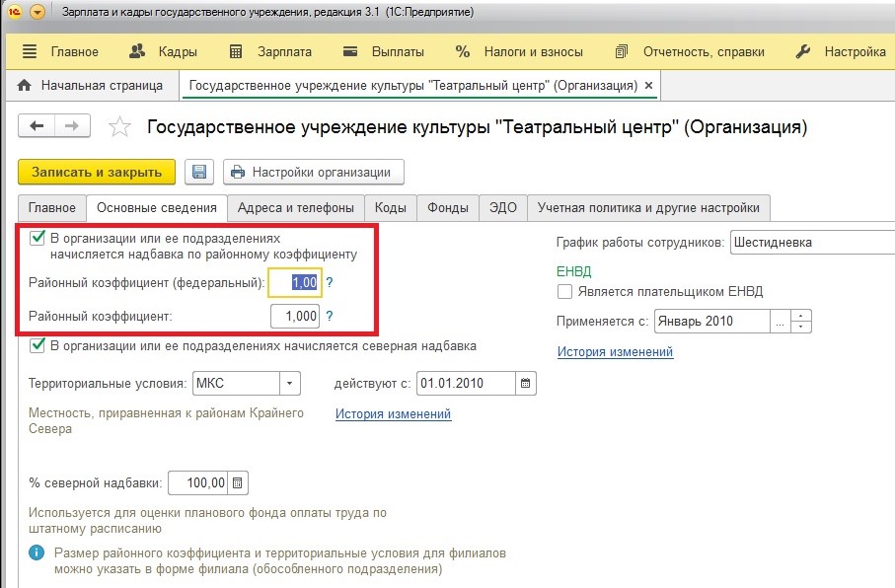Open the Настройка section
Viewport: 895px width, 588px height.
tap(841, 52)
